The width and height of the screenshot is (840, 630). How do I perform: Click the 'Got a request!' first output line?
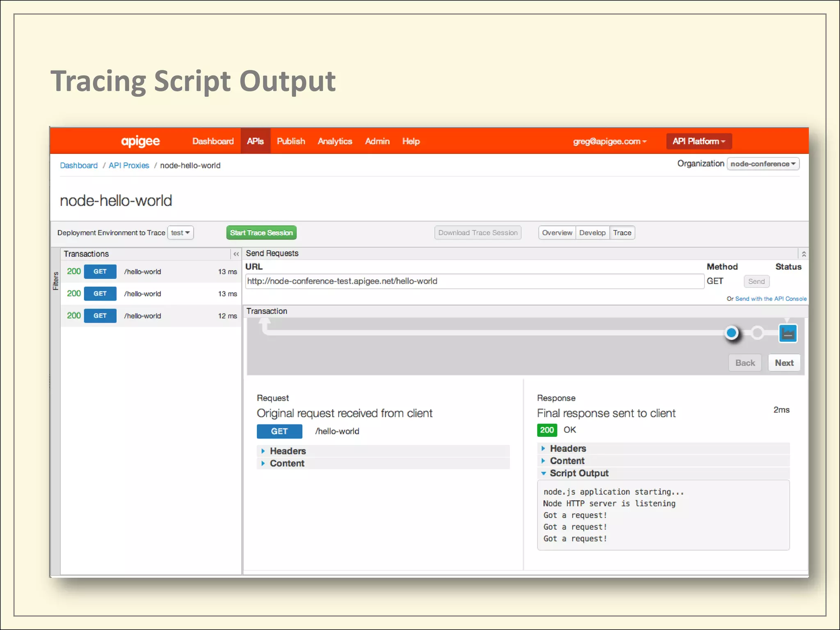pos(575,516)
